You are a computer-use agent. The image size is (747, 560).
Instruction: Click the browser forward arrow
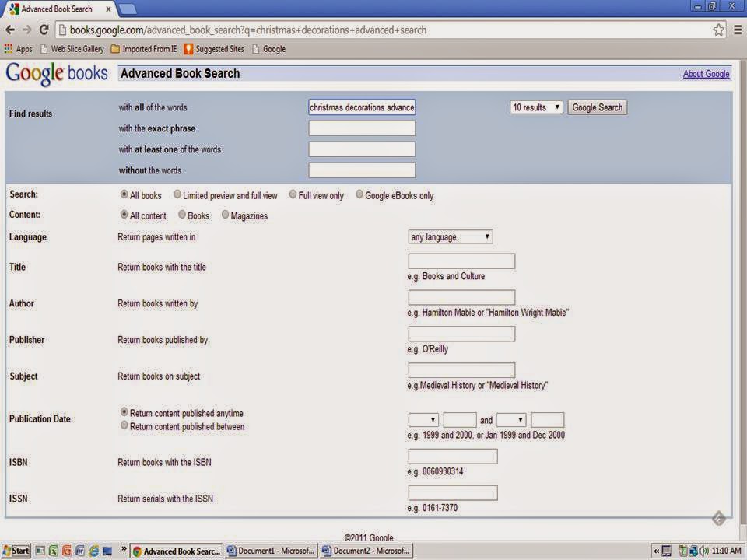pos(27,30)
